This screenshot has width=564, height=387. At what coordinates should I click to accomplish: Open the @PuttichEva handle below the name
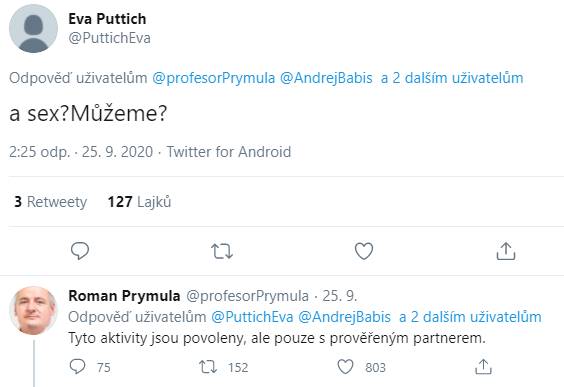pos(109,38)
